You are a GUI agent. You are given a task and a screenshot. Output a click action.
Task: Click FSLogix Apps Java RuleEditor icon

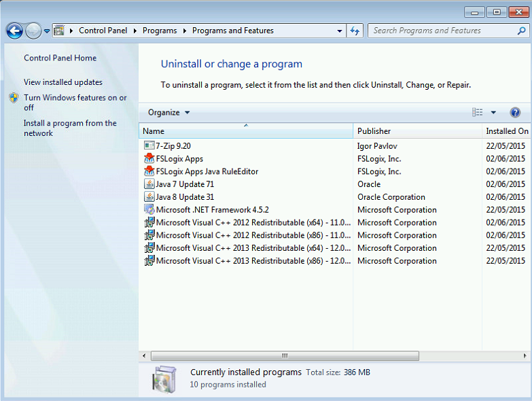click(149, 171)
